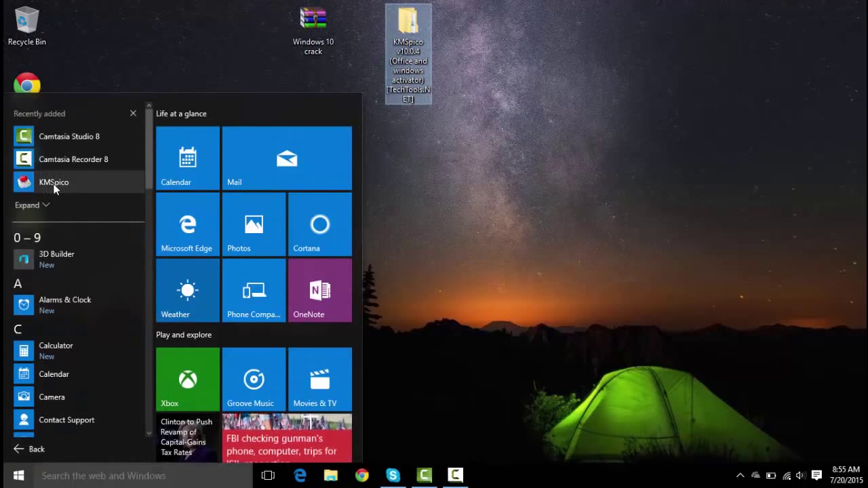868x488 pixels.
Task: Open the OneNote tile
Action: [320, 290]
